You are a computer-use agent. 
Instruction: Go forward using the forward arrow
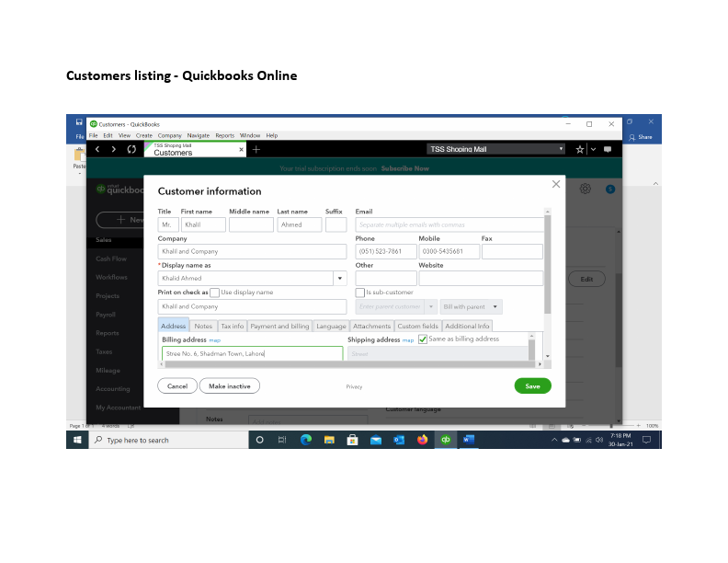pyautogui.click(x=114, y=149)
